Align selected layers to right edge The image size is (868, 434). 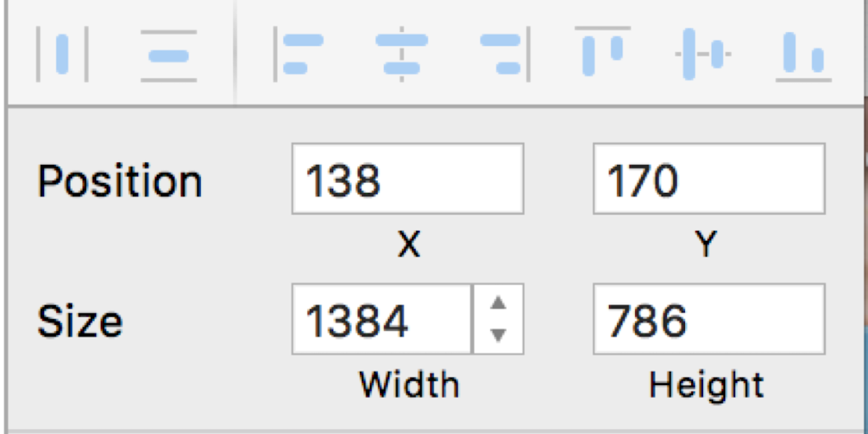505,55
